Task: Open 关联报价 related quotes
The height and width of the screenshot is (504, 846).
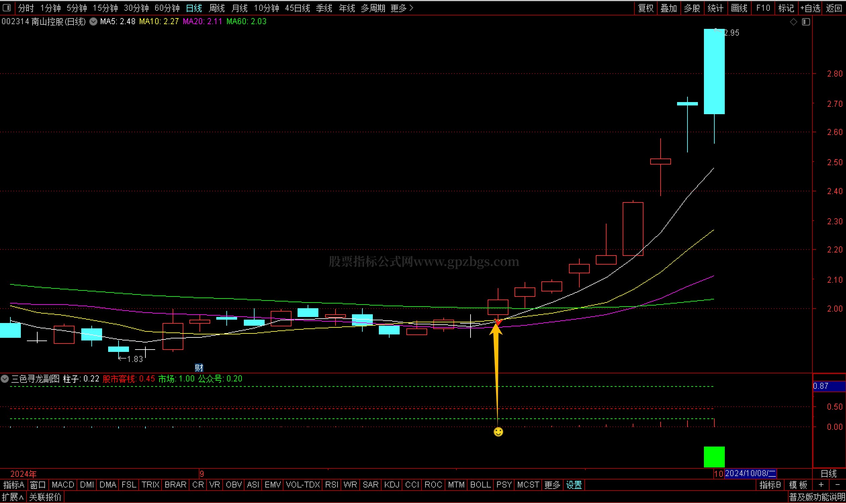Action: pos(45,497)
